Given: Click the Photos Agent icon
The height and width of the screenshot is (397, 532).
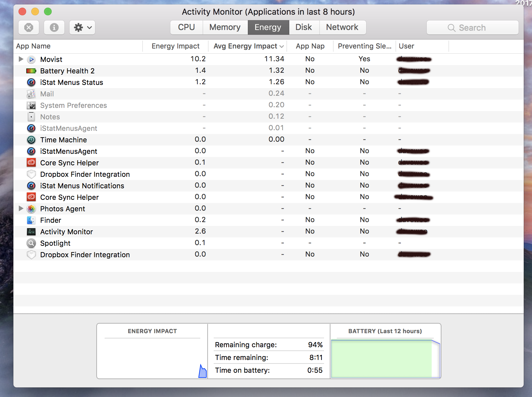Looking at the screenshot, I should [x=31, y=209].
